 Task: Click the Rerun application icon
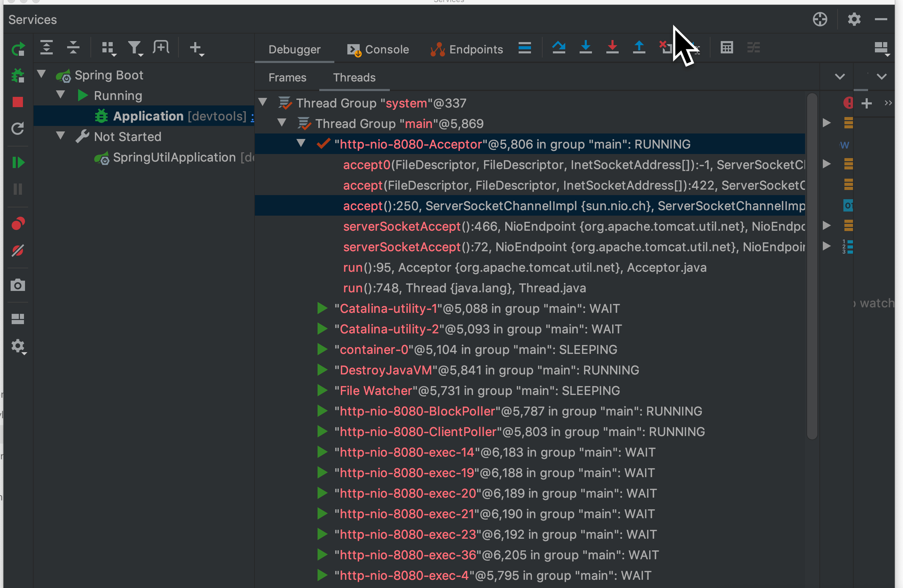click(18, 49)
